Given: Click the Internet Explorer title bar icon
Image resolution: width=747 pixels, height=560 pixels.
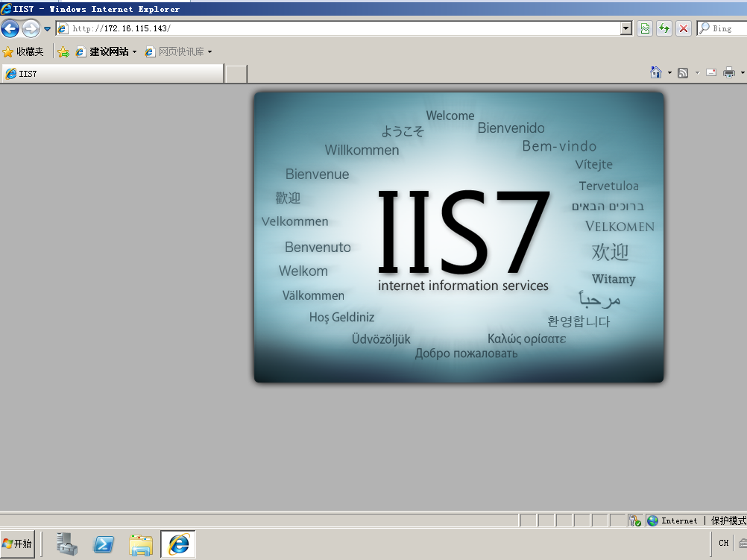Looking at the screenshot, I should [x=6, y=8].
